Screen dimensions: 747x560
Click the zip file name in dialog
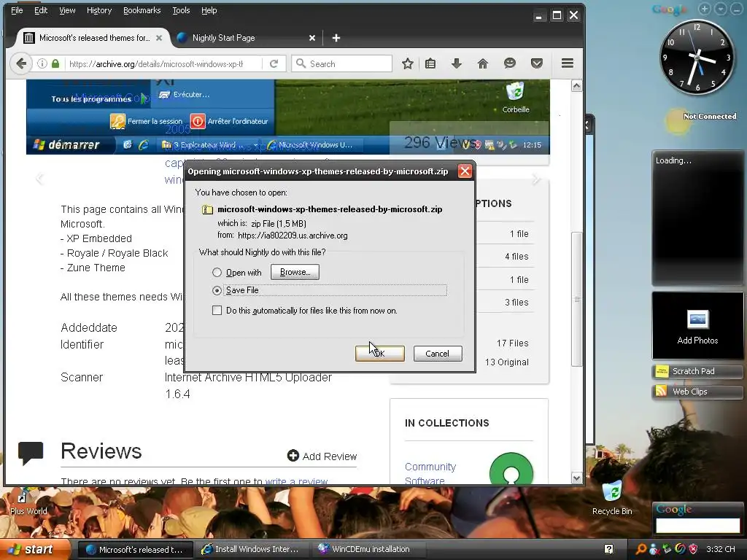(x=330, y=209)
